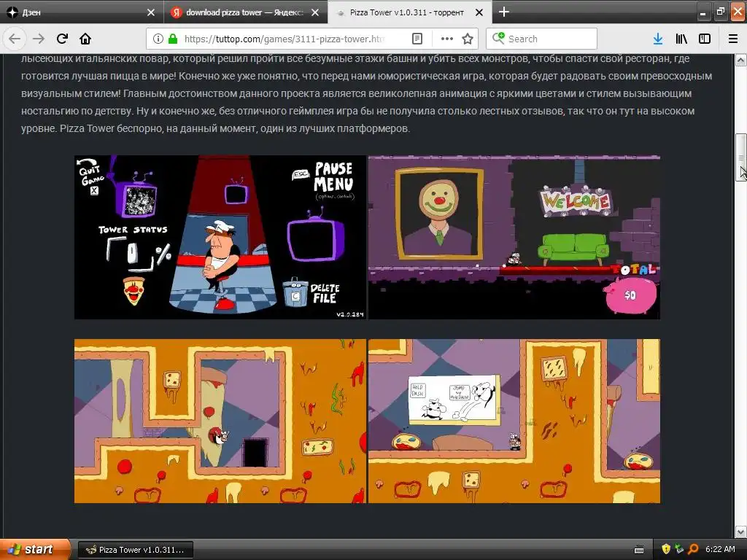Close the Яндекс search tab

315,12
